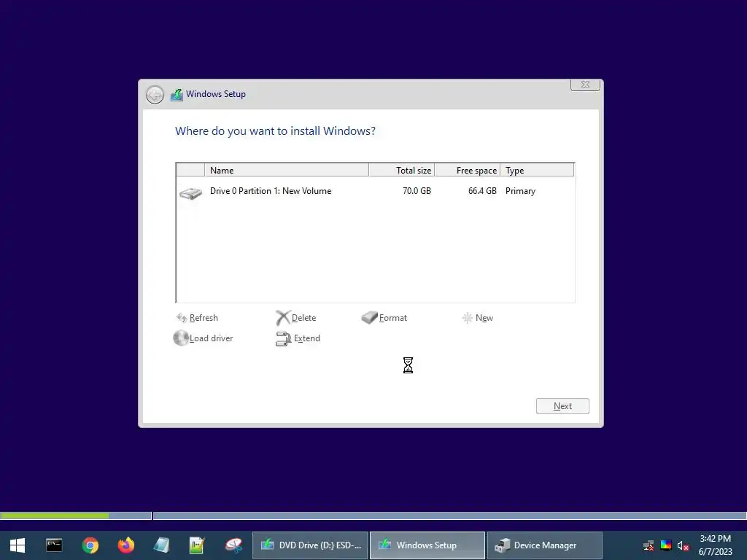The height and width of the screenshot is (560, 747).
Task: Click the network tray icon
Action: pos(649,545)
